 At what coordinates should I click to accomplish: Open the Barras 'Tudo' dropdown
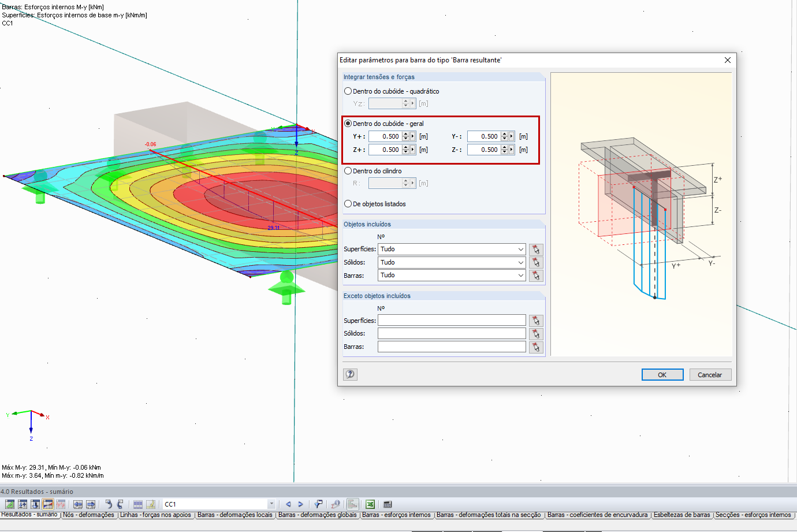[x=520, y=276]
